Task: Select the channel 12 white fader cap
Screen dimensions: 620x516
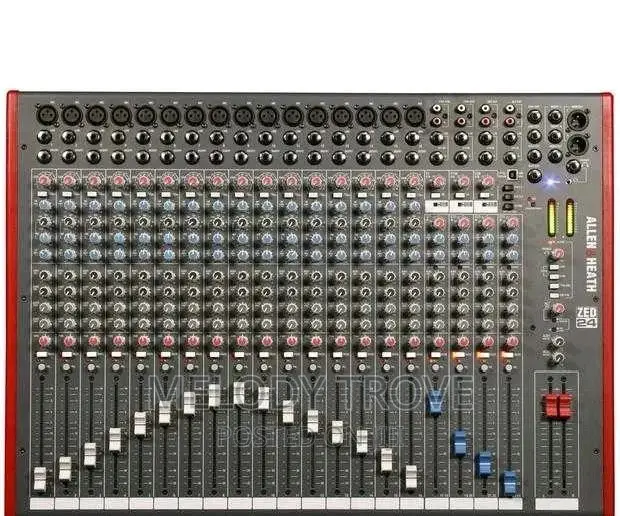Action: 313,421
